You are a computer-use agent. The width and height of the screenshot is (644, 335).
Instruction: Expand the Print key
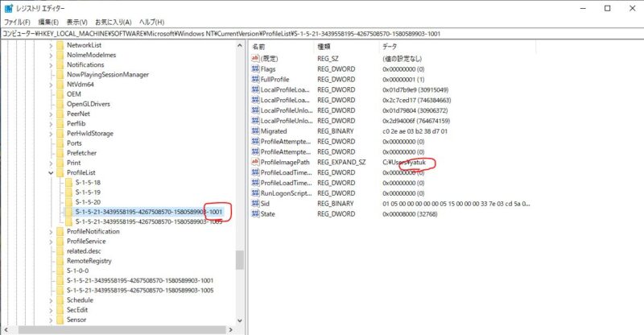pos(51,163)
